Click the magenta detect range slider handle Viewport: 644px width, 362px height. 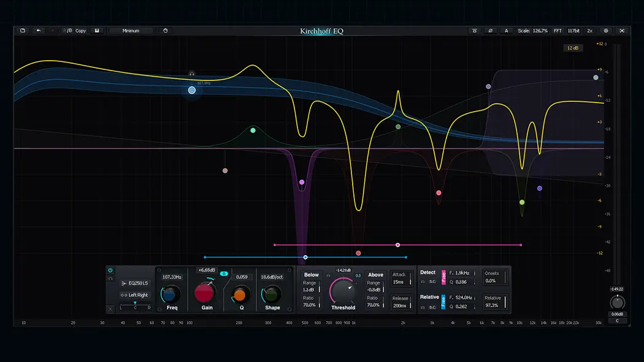pyautogui.click(x=397, y=245)
